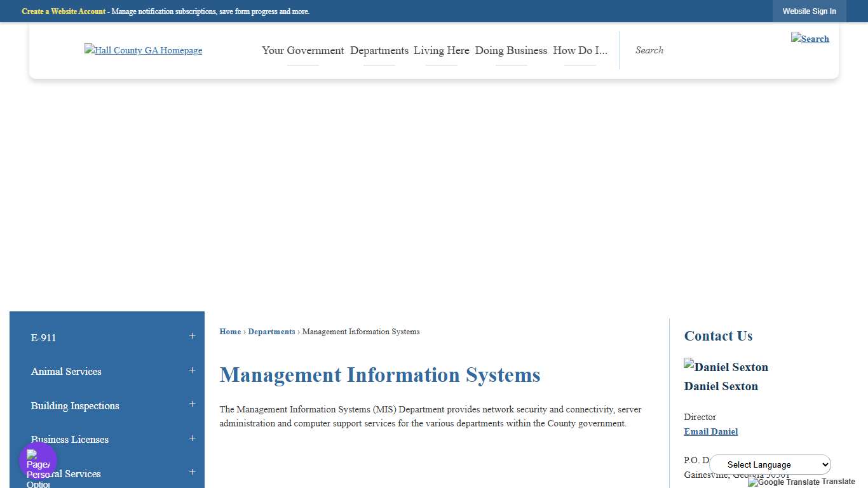Click the Create a Website Account link
The image size is (868, 488).
coord(63,11)
